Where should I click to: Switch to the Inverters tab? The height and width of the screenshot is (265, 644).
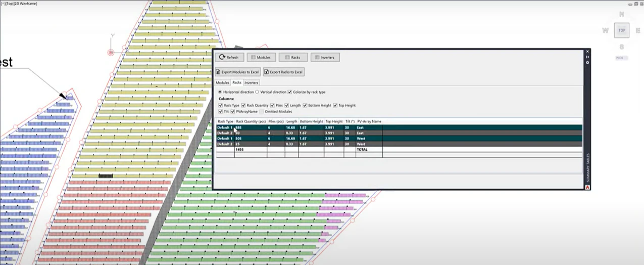[252, 82]
